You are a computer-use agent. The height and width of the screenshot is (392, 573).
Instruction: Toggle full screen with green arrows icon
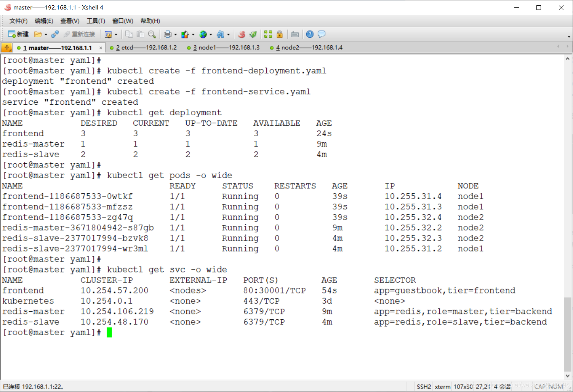(268, 34)
